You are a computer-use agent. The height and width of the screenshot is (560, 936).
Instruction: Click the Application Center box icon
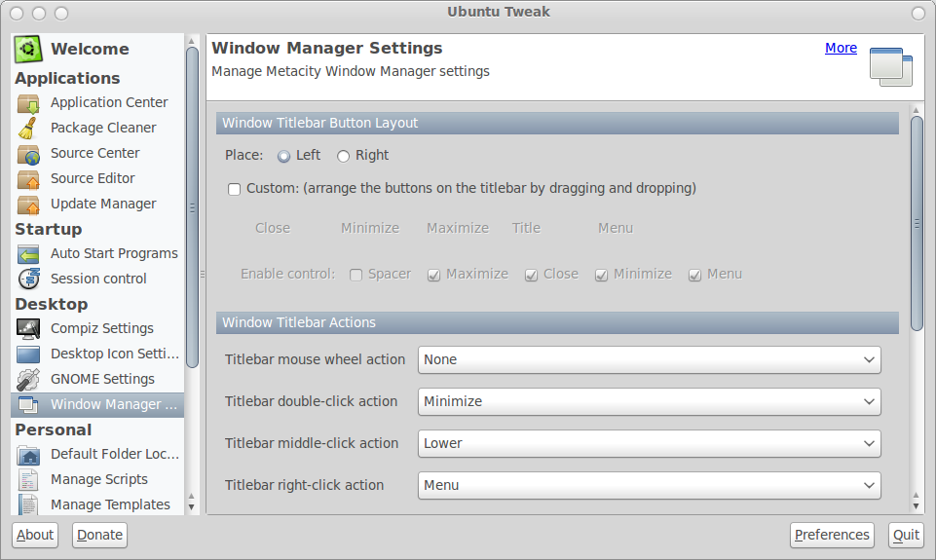(28, 102)
